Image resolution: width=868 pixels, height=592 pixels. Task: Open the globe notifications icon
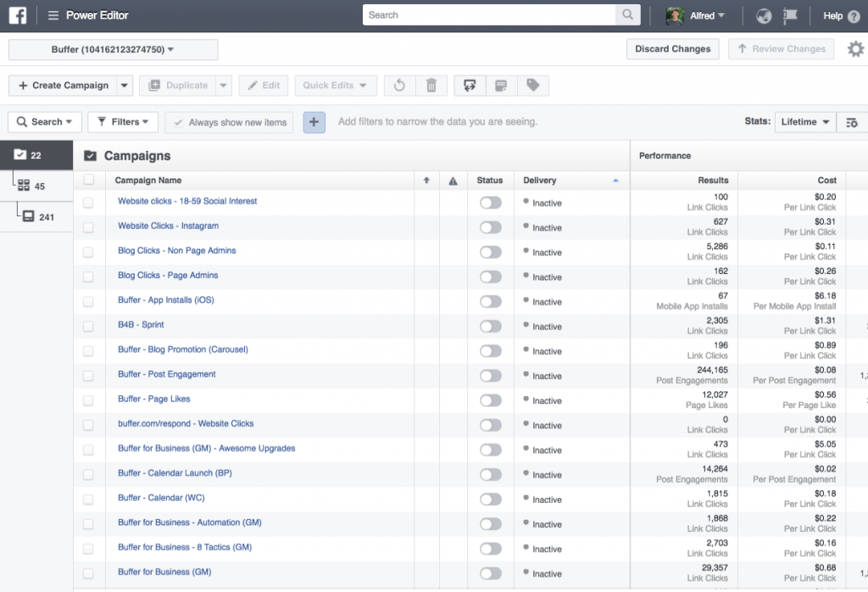tap(764, 15)
